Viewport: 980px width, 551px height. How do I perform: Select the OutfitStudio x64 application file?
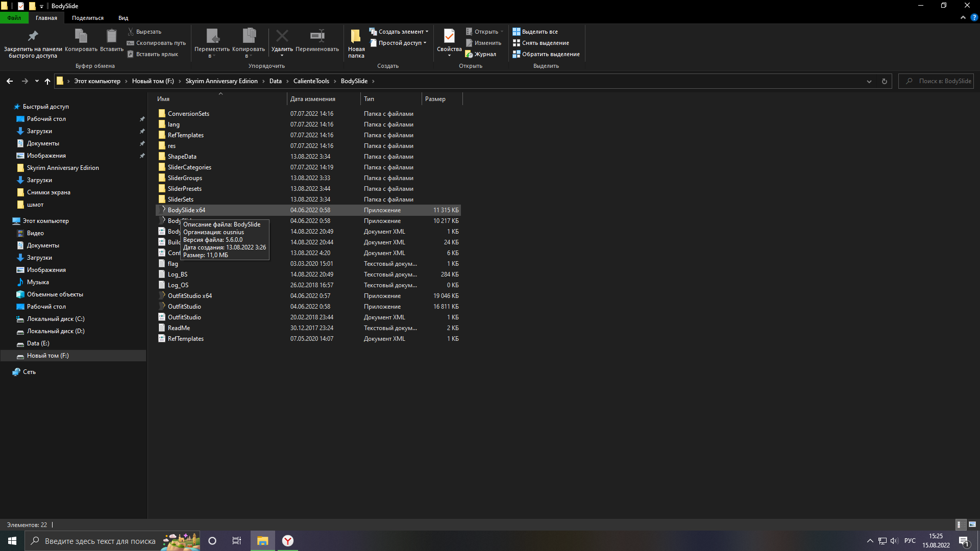(189, 296)
